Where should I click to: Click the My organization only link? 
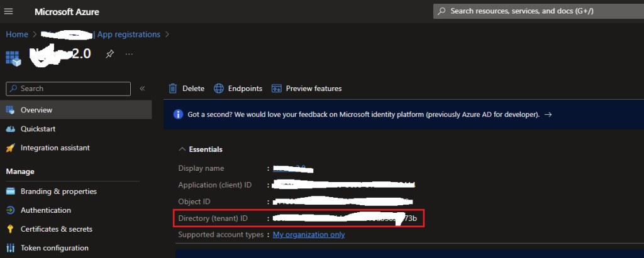308,235
